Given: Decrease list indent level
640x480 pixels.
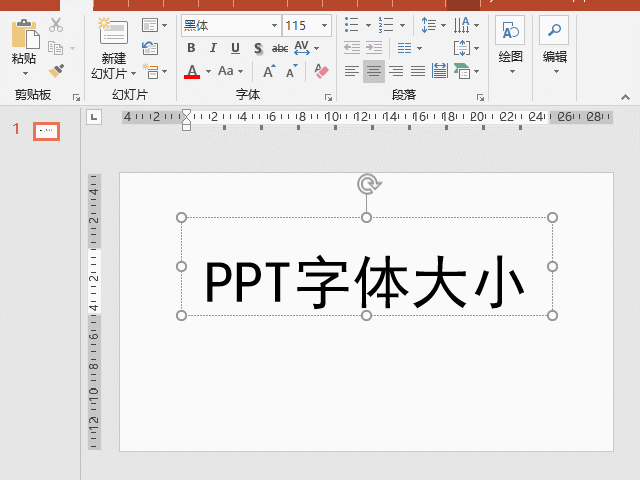Looking at the screenshot, I should pyautogui.click(x=351, y=48).
